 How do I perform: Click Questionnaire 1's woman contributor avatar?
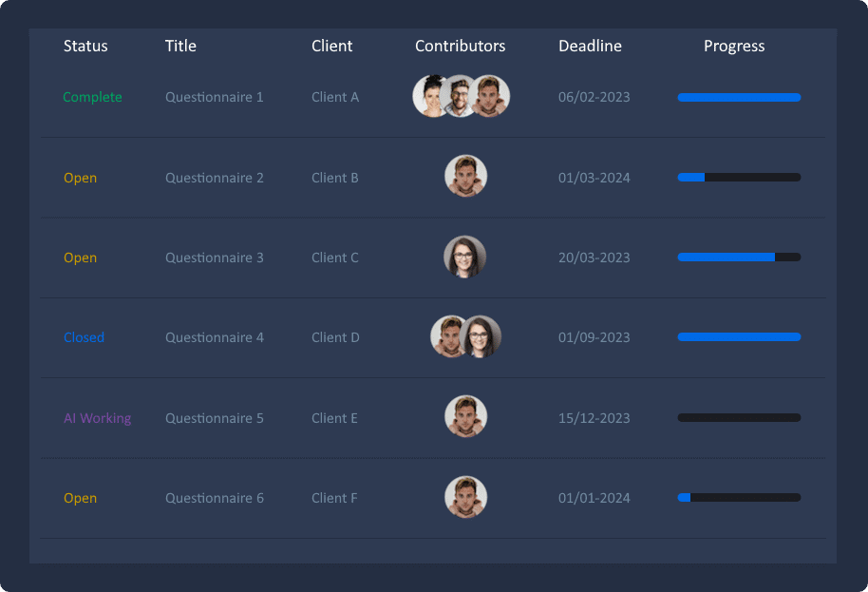pos(428,96)
